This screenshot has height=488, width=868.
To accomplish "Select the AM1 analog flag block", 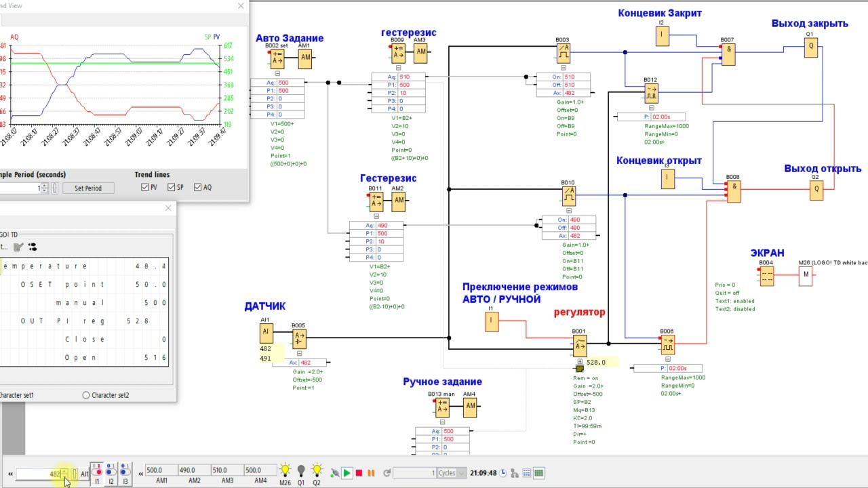I will click(305, 58).
